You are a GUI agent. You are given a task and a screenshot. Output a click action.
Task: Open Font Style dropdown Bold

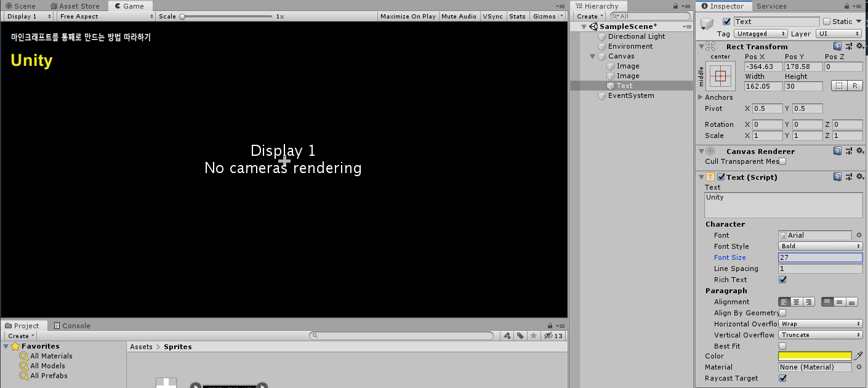tap(821, 246)
